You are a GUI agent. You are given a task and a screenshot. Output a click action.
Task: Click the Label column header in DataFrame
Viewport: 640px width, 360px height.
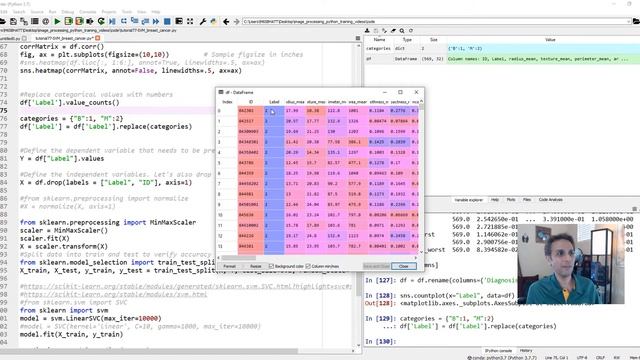point(274,102)
